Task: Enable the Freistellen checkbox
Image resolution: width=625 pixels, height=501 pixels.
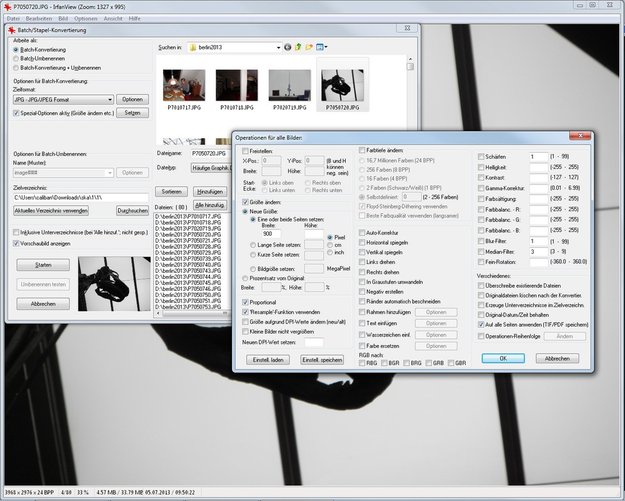Action: point(245,151)
